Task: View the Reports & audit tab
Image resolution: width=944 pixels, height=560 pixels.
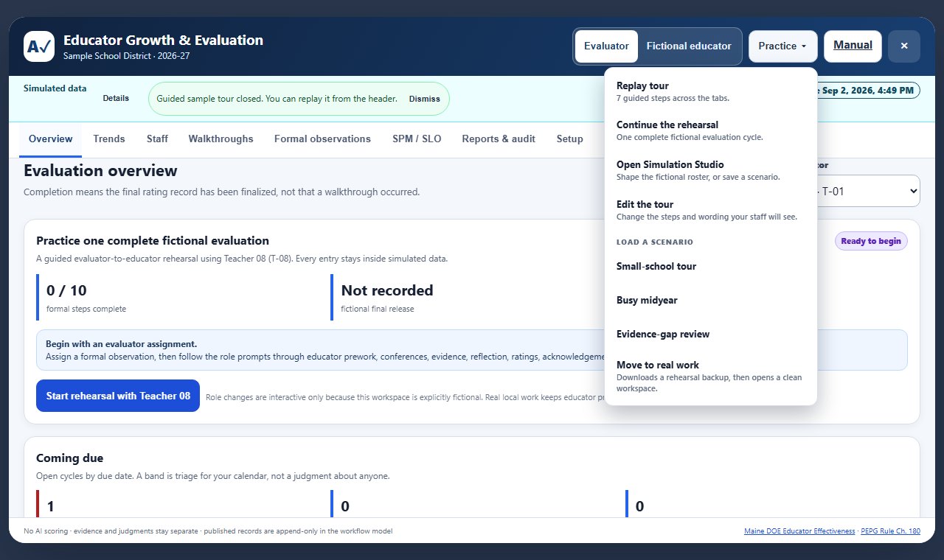Action: [x=499, y=139]
